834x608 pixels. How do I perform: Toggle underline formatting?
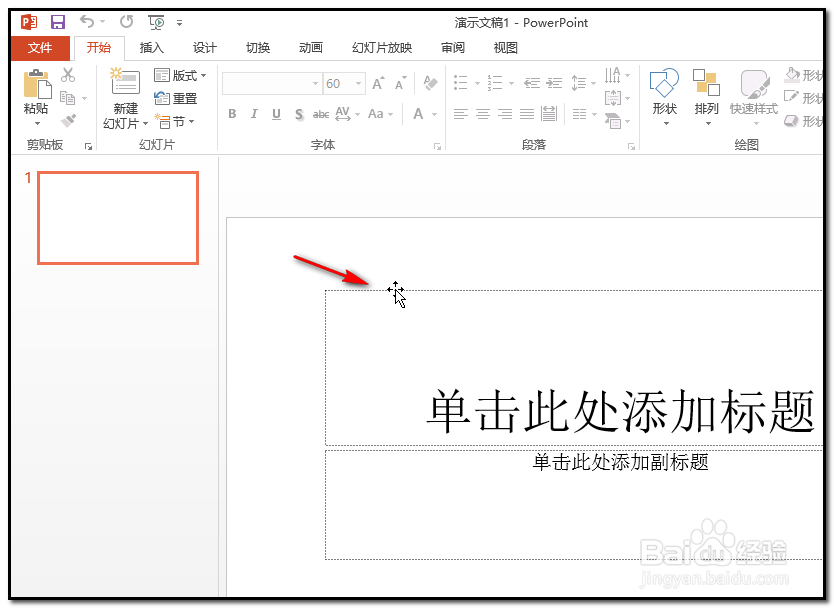(276, 113)
